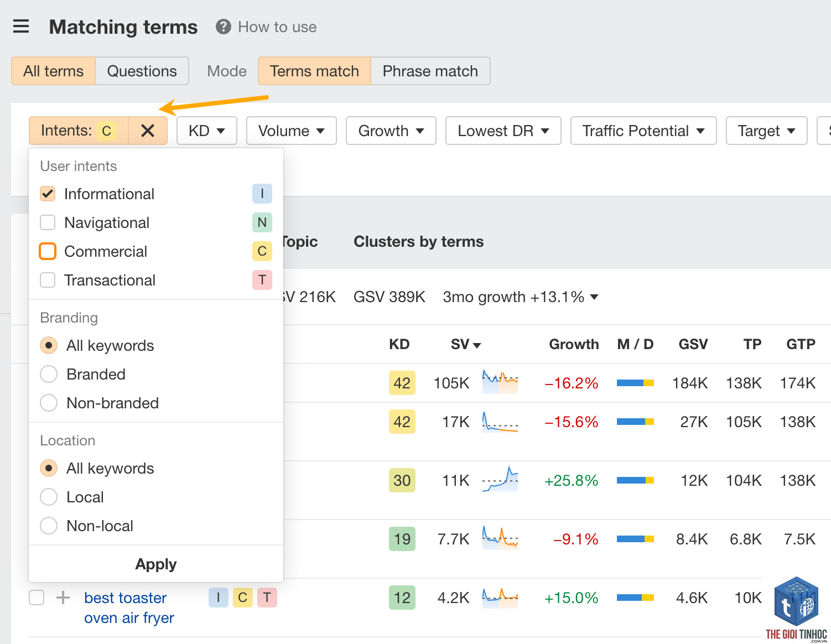Open the Volume filter dropdown
This screenshot has width=831, height=644.
(x=292, y=131)
